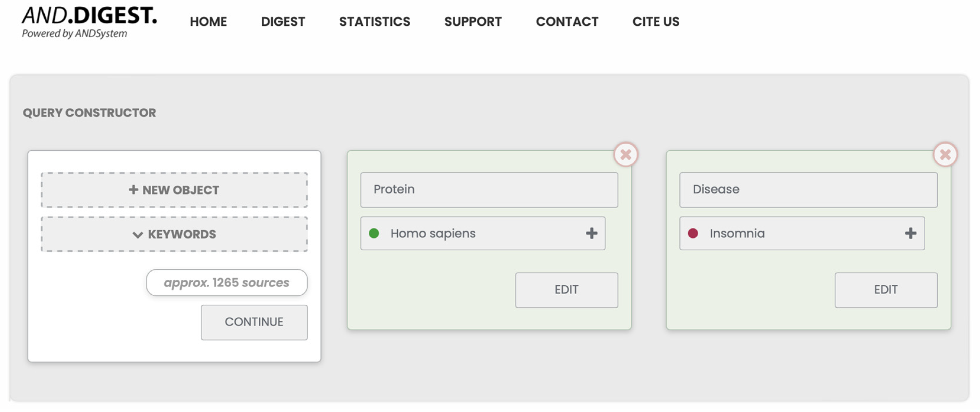Go to the Digest menu item
The image size is (980, 412).
pos(283,22)
